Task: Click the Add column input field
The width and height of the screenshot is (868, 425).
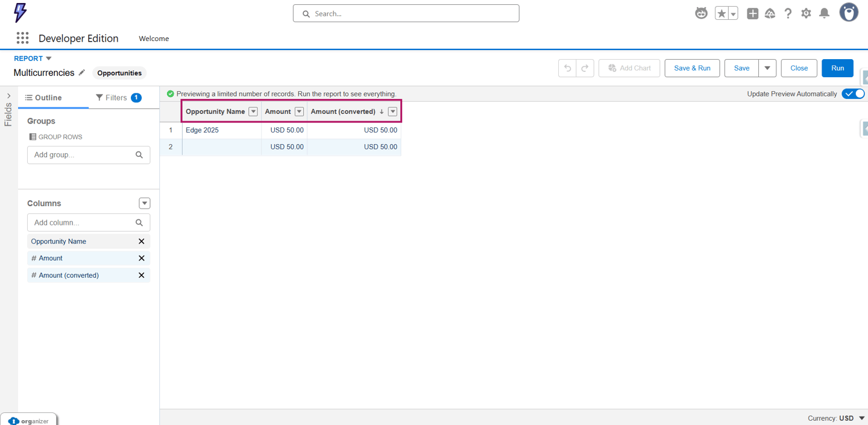Action: point(89,222)
